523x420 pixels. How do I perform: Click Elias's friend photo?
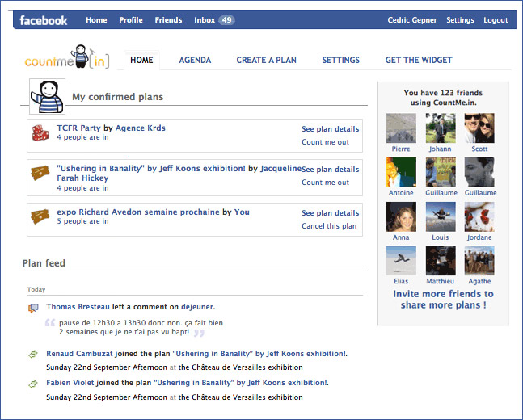coord(401,261)
